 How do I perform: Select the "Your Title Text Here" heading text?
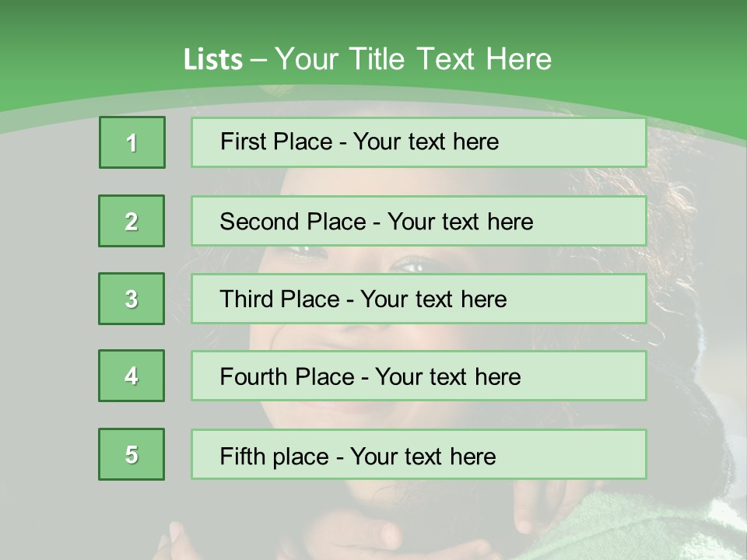click(413, 59)
